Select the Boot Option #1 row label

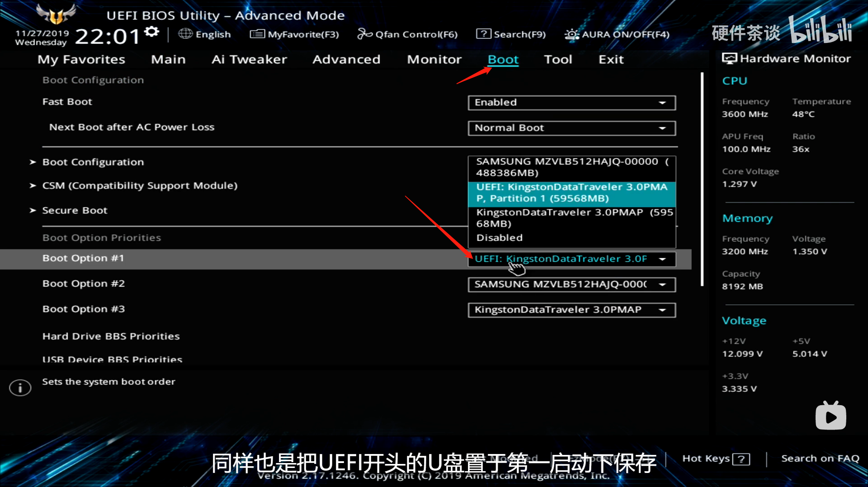[x=83, y=258]
